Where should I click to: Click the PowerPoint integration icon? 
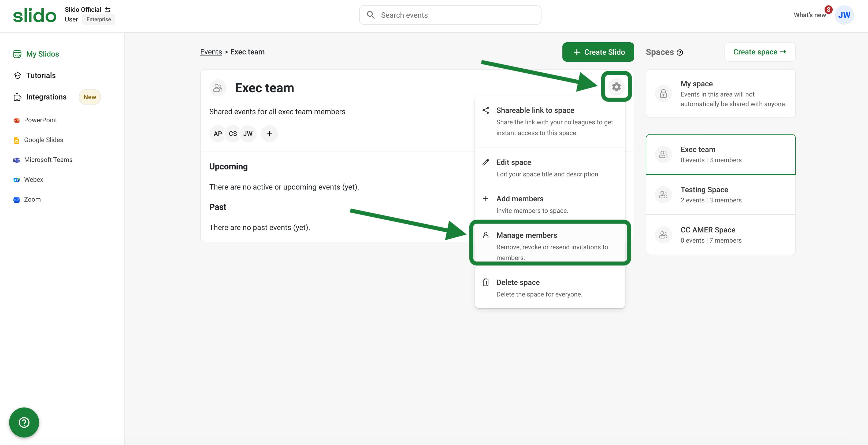pyautogui.click(x=17, y=120)
